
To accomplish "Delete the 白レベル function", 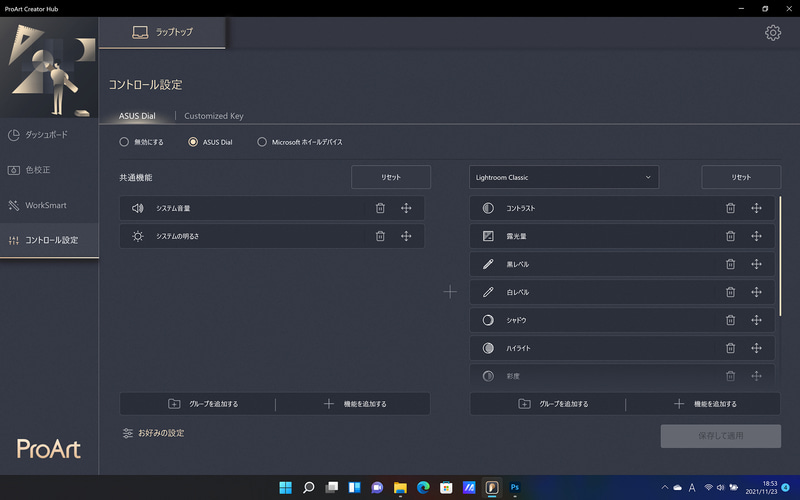I will click(731, 292).
